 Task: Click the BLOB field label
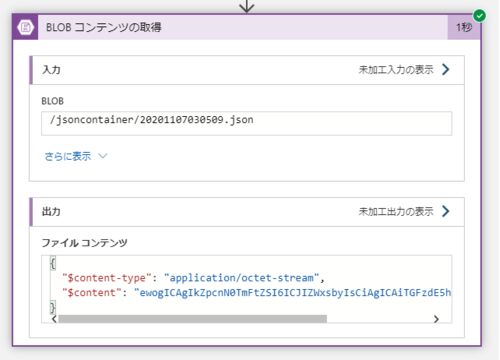coord(52,101)
